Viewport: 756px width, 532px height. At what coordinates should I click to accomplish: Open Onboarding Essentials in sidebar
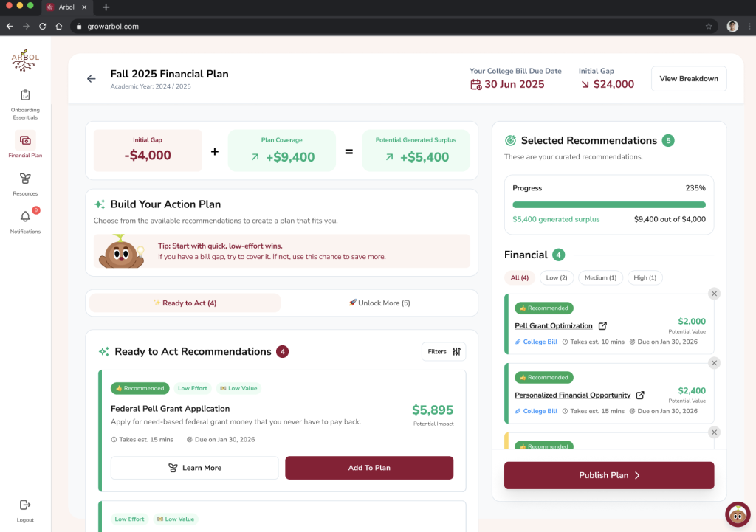pos(25,95)
